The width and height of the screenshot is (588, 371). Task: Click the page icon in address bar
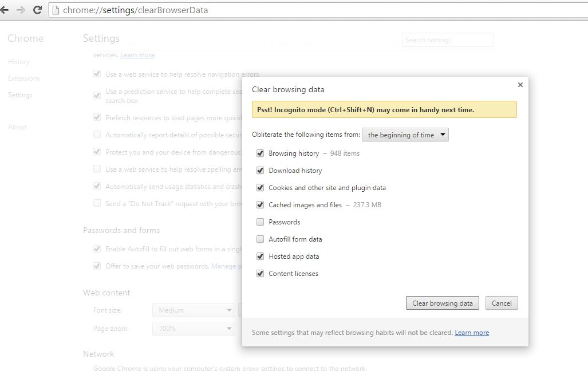pos(56,10)
